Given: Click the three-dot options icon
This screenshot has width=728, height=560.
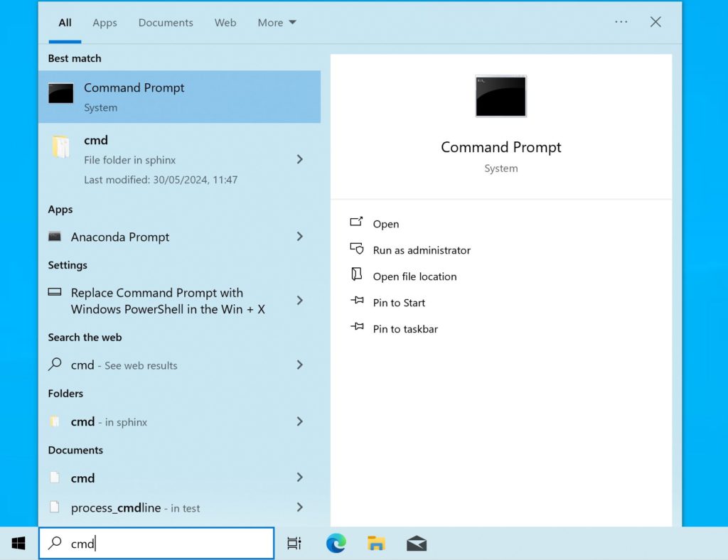Looking at the screenshot, I should click(621, 22).
